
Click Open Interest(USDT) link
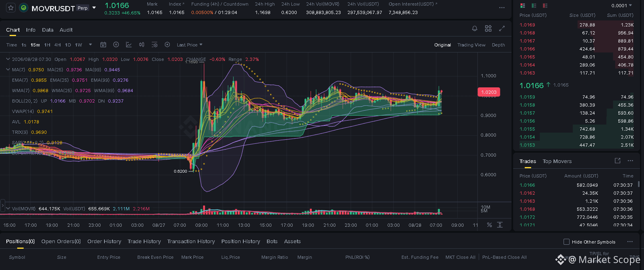tap(413, 4)
